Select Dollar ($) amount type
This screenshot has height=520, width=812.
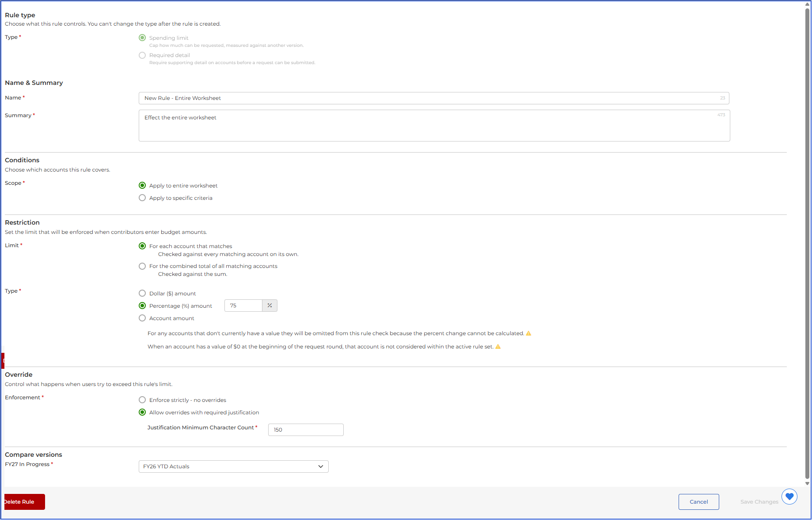point(142,293)
